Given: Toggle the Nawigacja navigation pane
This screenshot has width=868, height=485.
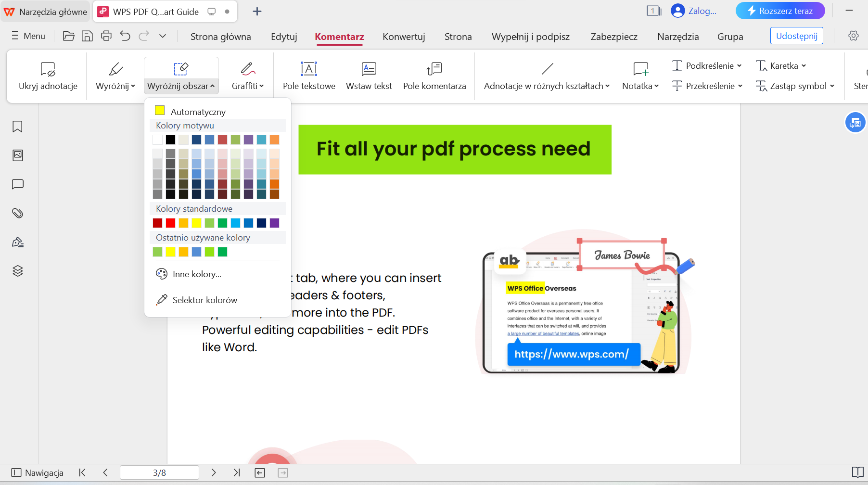Looking at the screenshot, I should coord(38,473).
